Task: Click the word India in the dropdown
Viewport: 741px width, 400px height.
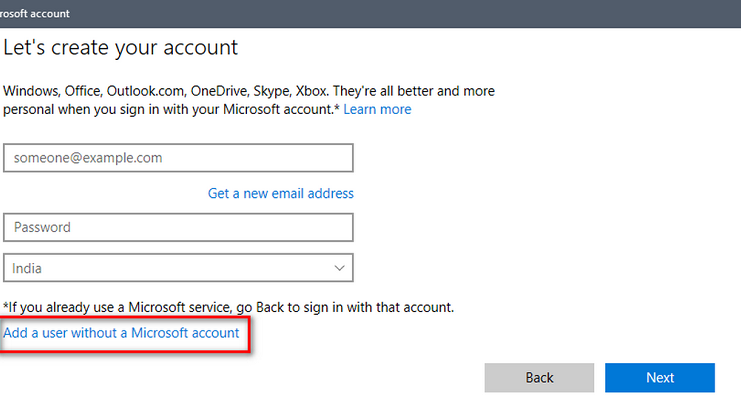Action: pyautogui.click(x=27, y=269)
